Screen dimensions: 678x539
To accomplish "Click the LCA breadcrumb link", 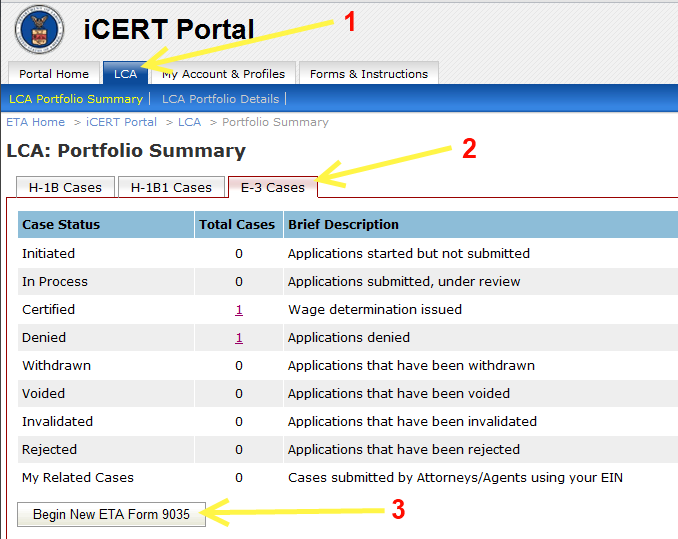I will (x=189, y=122).
